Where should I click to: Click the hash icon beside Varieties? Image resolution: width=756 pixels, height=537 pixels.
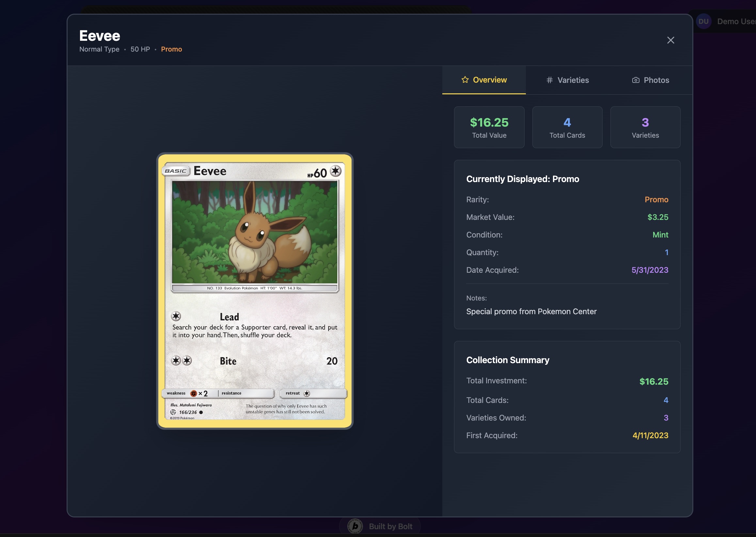(549, 80)
